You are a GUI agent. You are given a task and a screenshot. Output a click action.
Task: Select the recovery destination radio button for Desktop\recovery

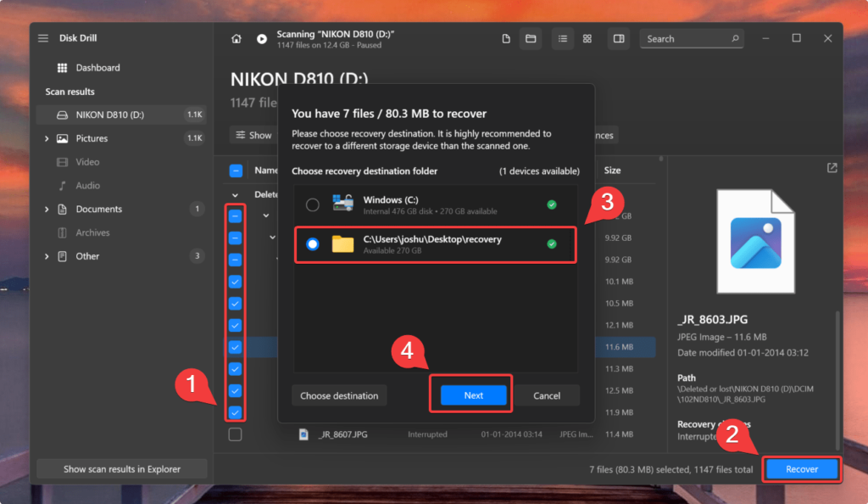(313, 244)
